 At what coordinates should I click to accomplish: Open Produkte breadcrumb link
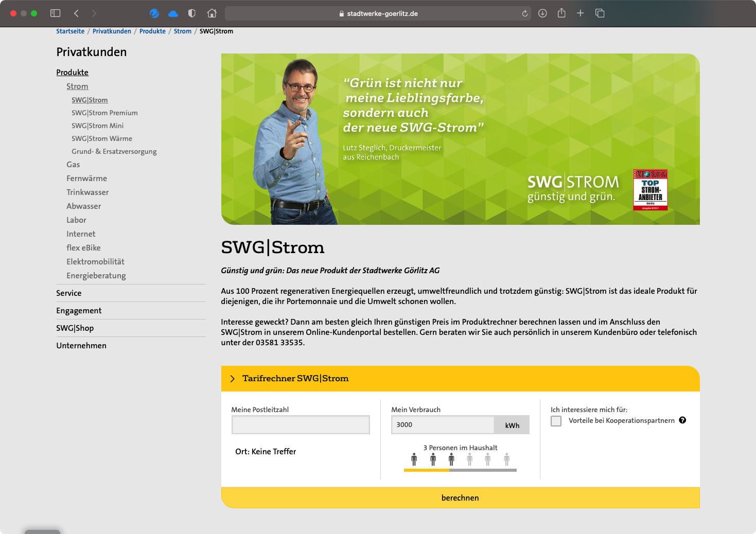coord(153,31)
